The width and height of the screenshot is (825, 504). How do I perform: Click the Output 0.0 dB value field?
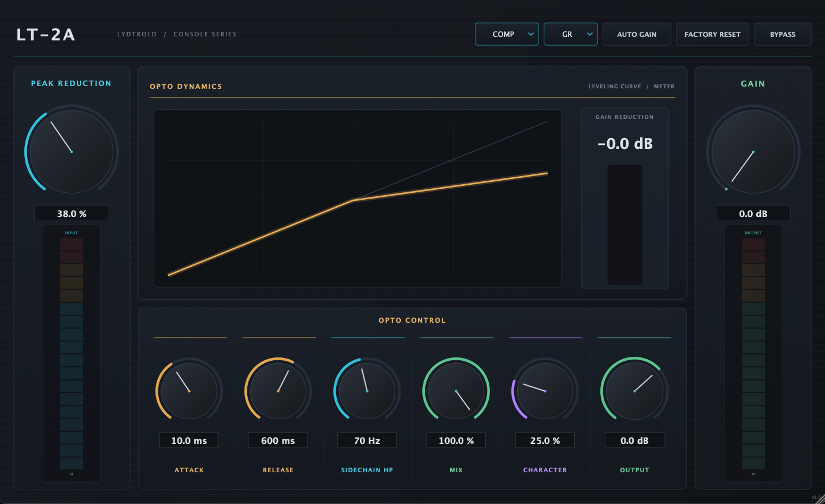pos(634,440)
